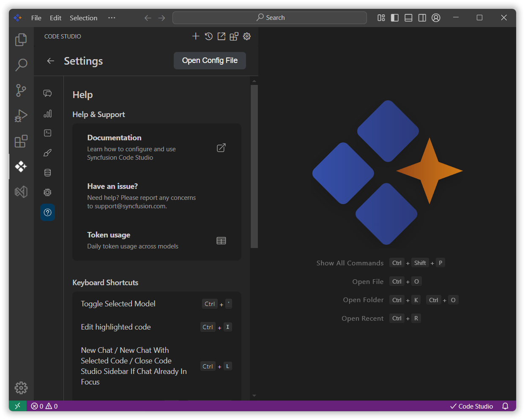Select the Help tab in settings sidebar
This screenshot has height=420, width=525.
click(x=48, y=212)
